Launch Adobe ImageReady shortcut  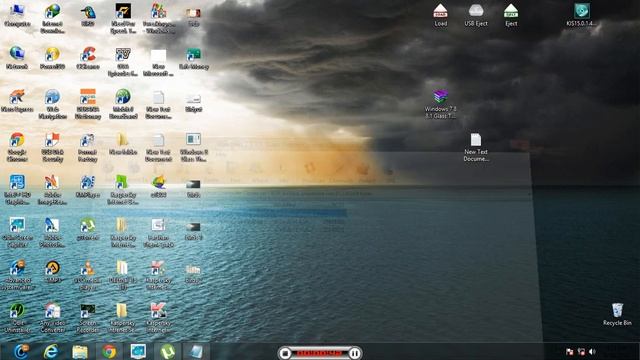tap(52, 190)
